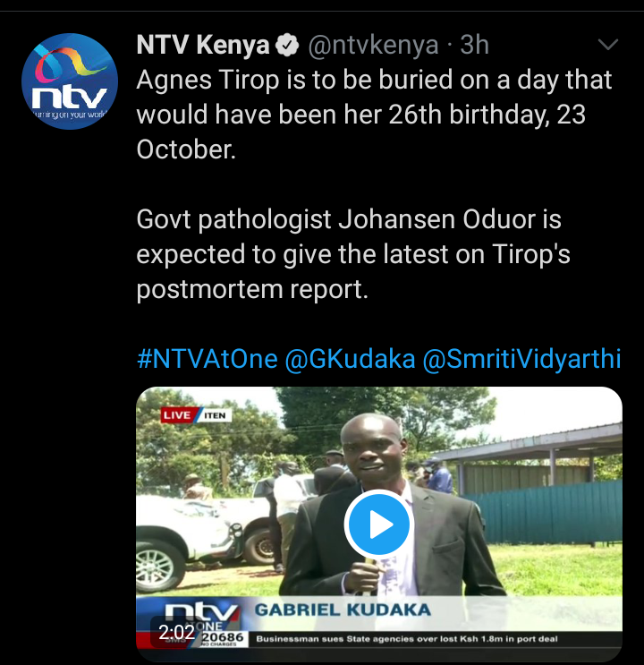Click the ntv logo in the video lower-third
This screenshot has width=644, height=665.
201,613
